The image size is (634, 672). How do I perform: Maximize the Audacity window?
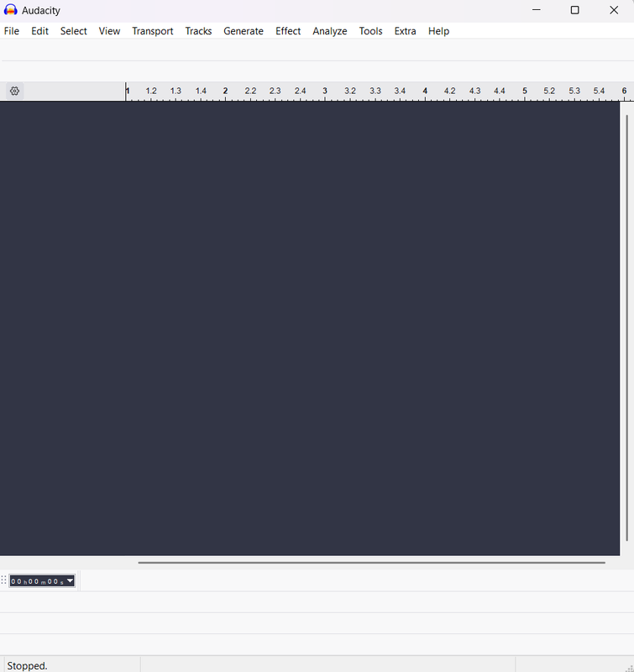[x=575, y=10]
